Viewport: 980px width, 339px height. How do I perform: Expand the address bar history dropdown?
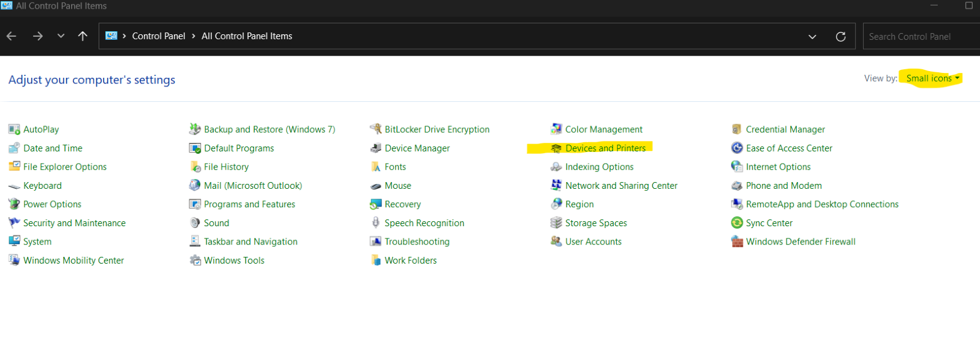coord(812,37)
